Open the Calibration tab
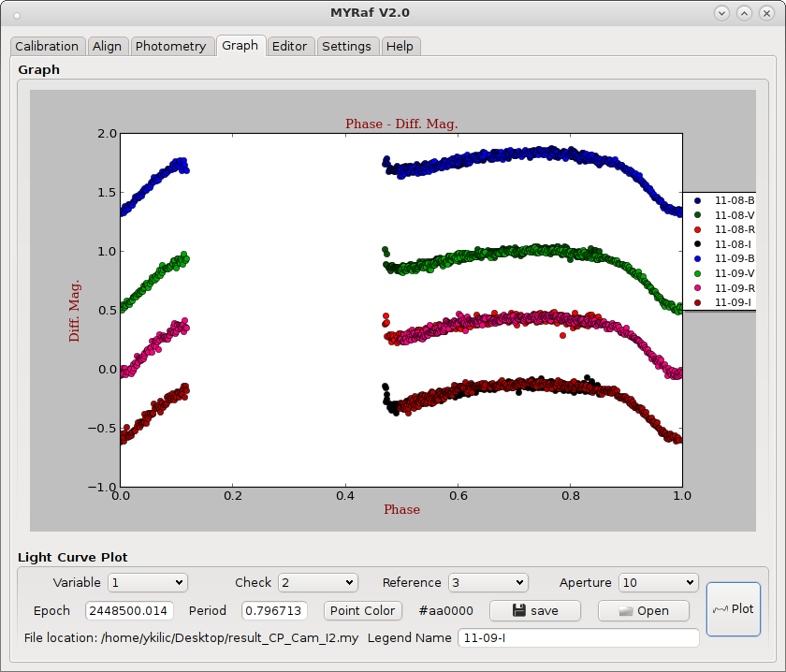The height and width of the screenshot is (672, 786). tap(47, 46)
